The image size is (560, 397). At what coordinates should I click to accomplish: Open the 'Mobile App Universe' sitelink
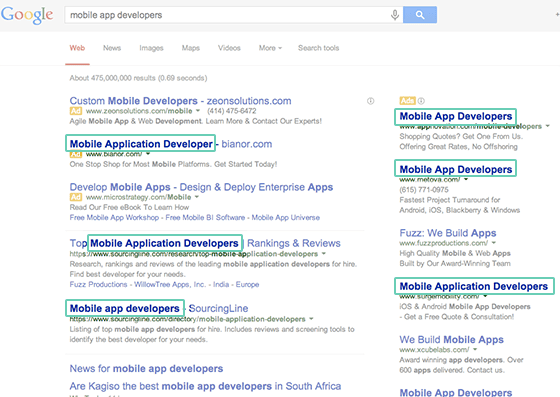pyautogui.click(x=286, y=217)
